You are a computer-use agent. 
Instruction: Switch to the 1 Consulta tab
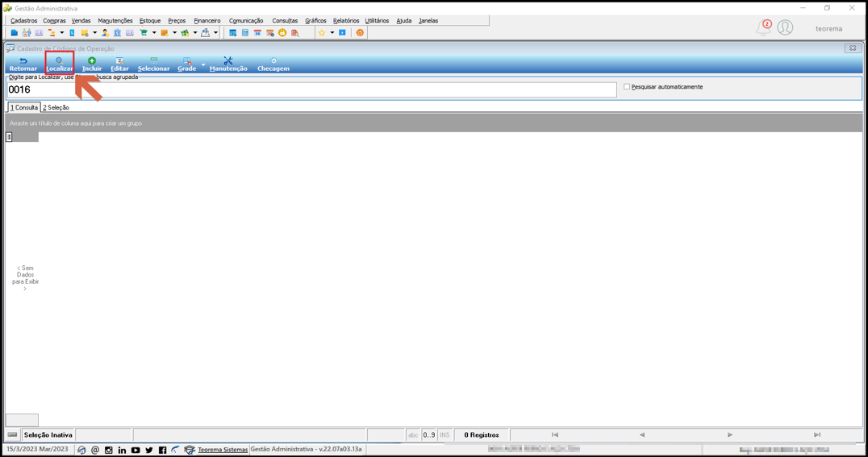point(24,107)
